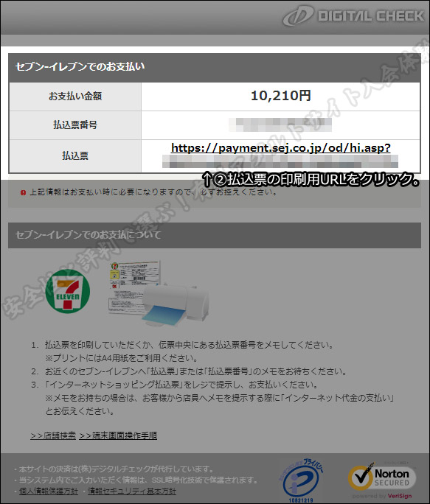This screenshot has width=430, height=504.
Task: Click the Digital Check logo
Action: [353, 16]
